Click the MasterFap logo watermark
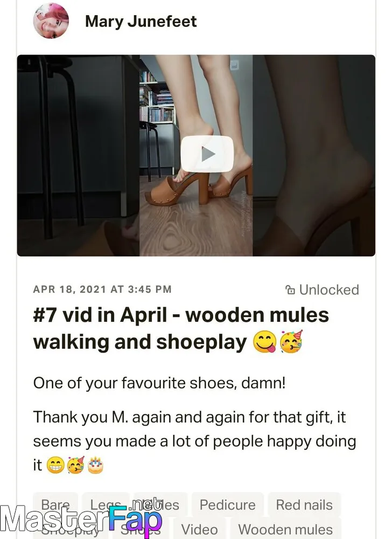Image resolution: width=392 pixels, height=539 pixels. point(81,518)
